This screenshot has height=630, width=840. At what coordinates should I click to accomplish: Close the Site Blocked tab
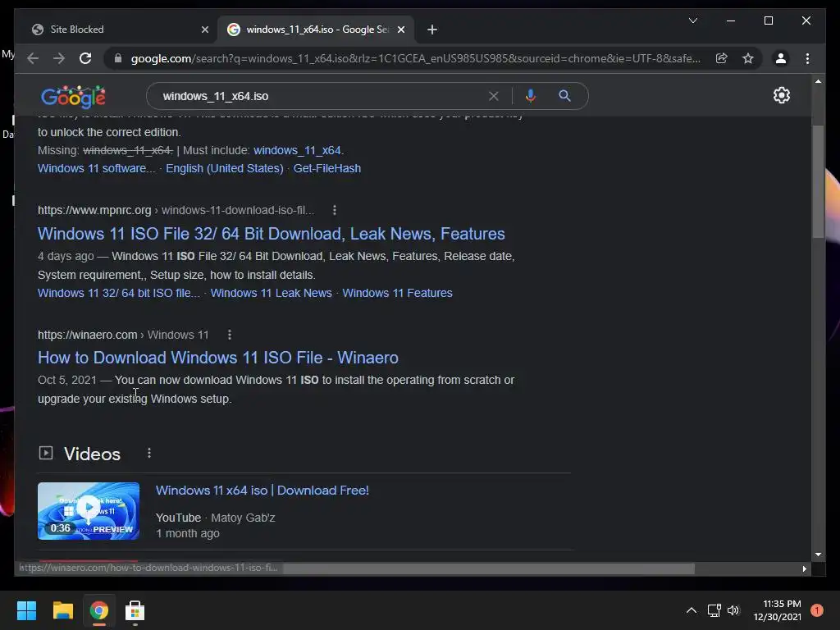point(204,30)
